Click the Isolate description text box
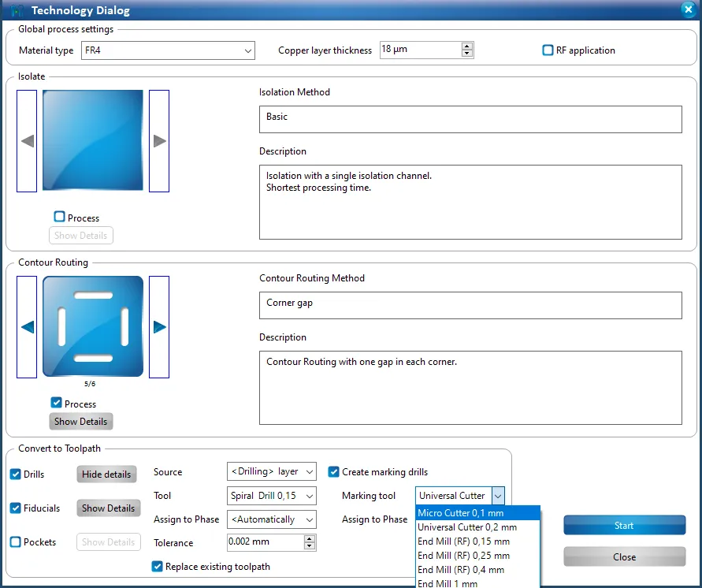 pyautogui.click(x=470, y=202)
